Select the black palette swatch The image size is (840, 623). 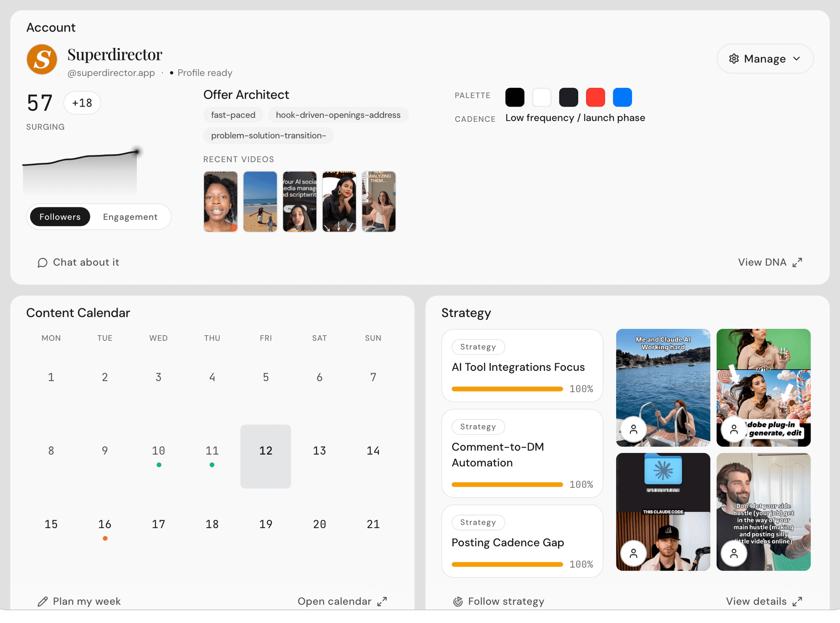[x=515, y=97]
